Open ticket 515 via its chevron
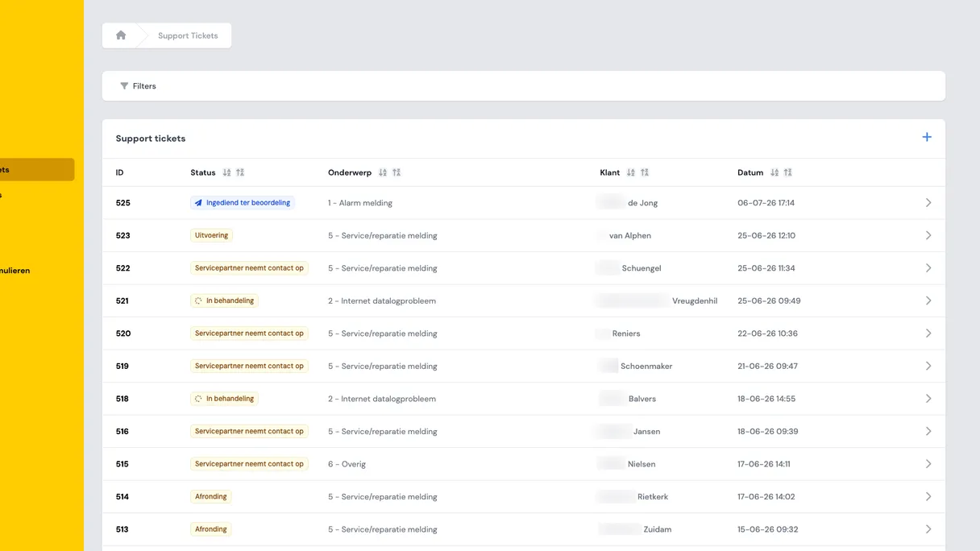The height and width of the screenshot is (551, 980). pyautogui.click(x=928, y=464)
